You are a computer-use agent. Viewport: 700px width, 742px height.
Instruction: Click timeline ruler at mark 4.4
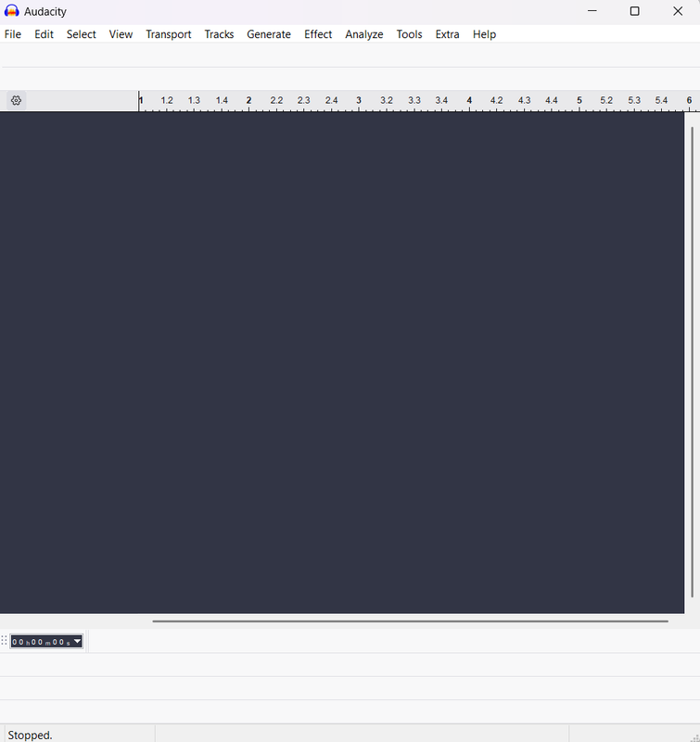point(551,100)
